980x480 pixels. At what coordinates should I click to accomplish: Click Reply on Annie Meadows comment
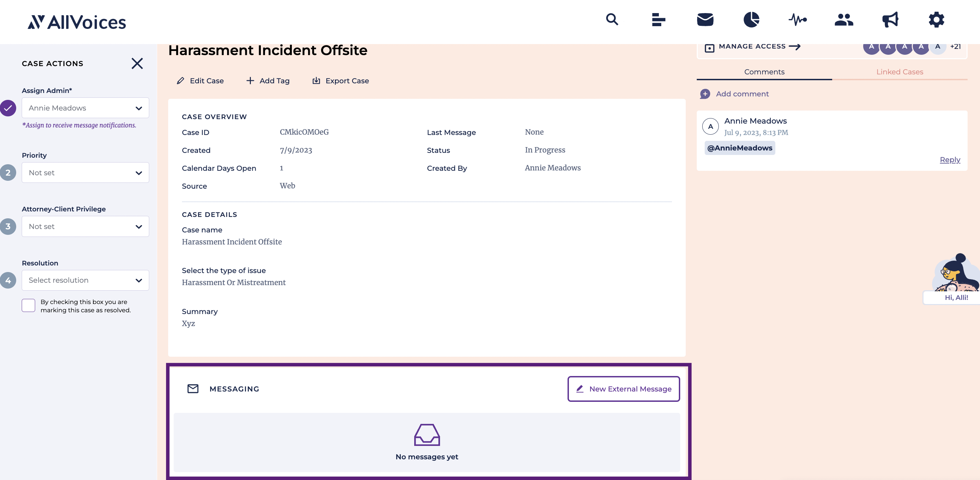[x=950, y=160]
